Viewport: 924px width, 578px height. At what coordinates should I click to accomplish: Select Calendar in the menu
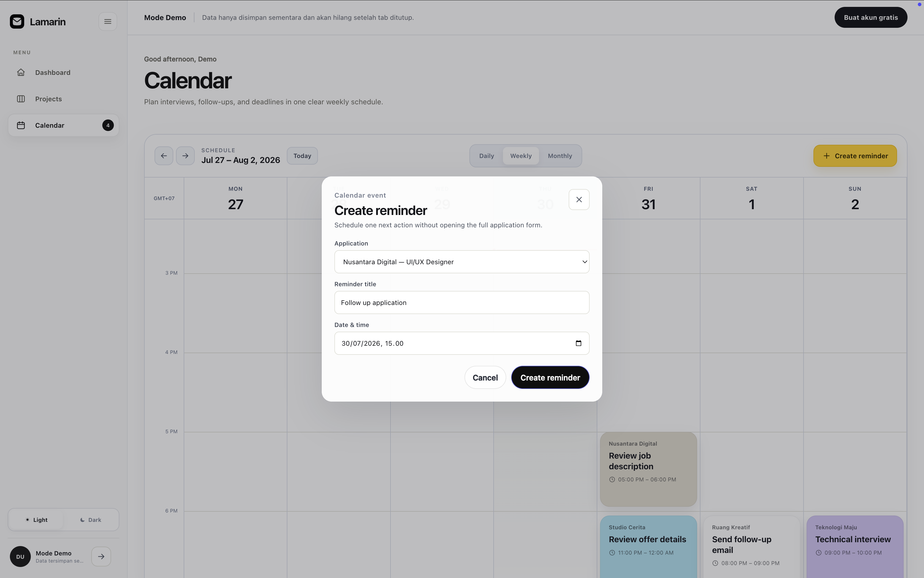tap(63, 125)
